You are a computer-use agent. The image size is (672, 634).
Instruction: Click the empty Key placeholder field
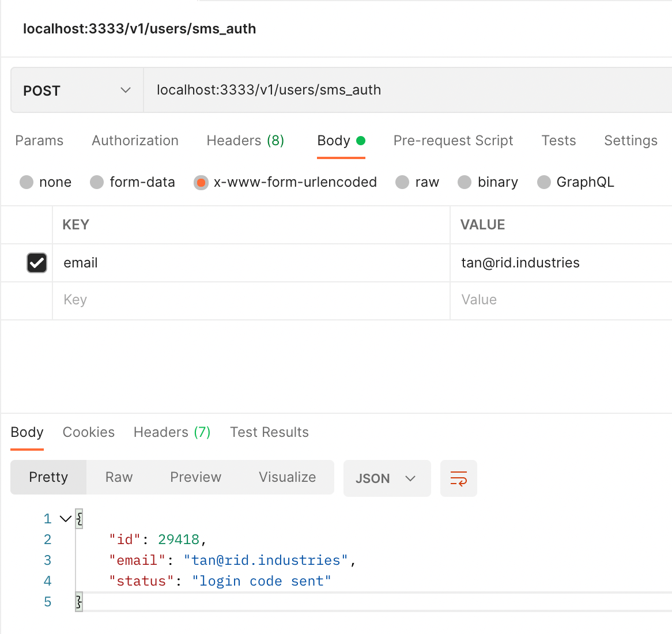251,300
